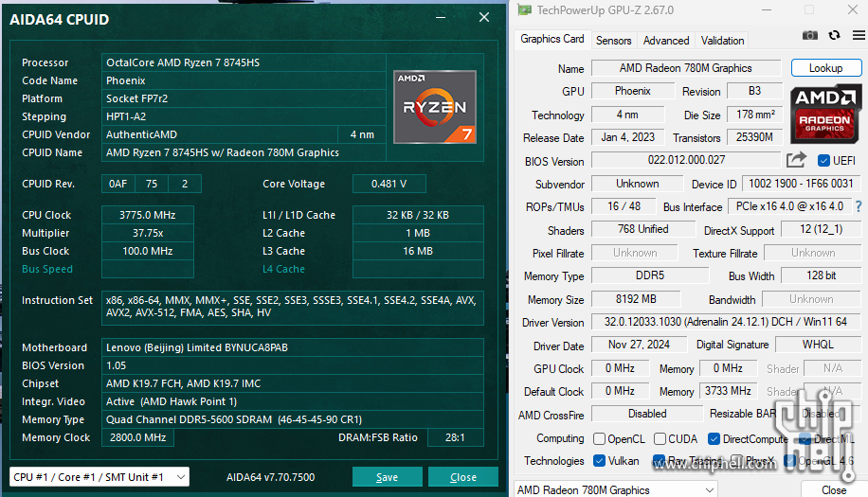868x497 pixels.
Task: Click the Release Date 'Jan 4, 2023' field
Action: (x=627, y=137)
